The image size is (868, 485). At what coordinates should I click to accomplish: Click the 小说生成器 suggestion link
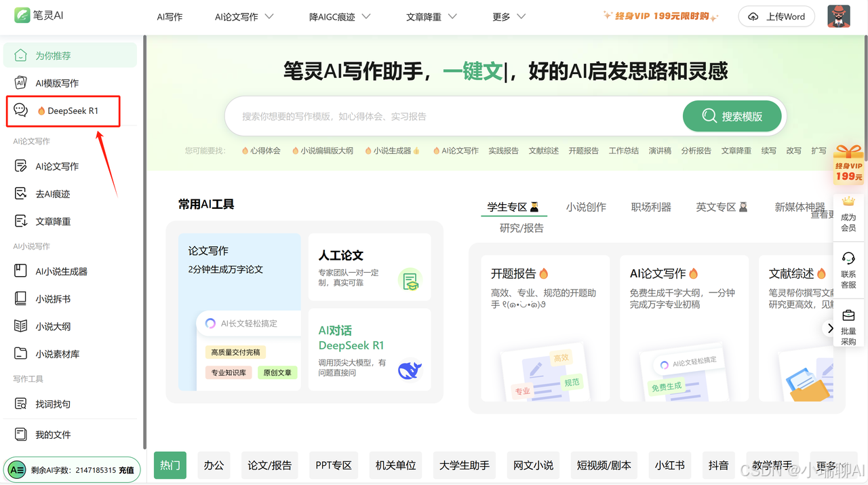pos(393,151)
